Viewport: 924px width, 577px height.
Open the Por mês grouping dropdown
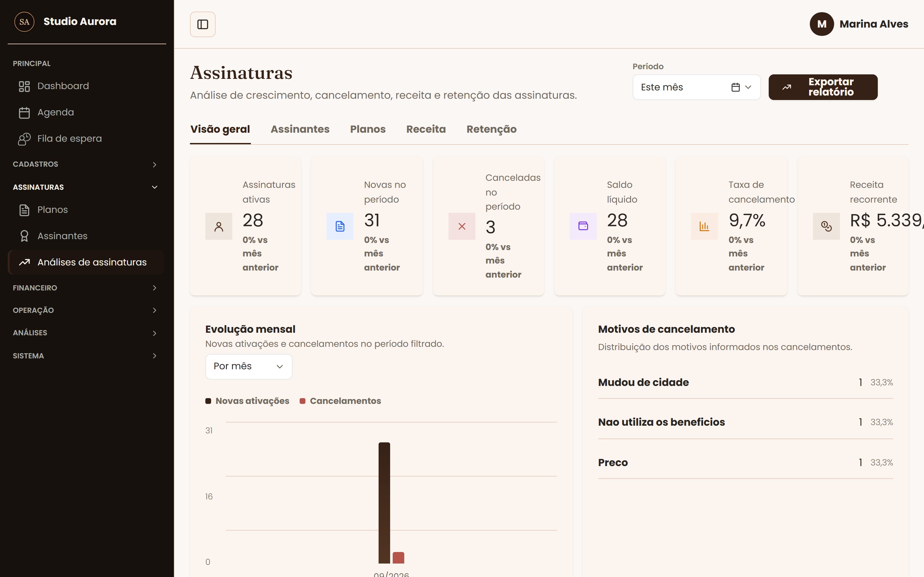coord(249,367)
